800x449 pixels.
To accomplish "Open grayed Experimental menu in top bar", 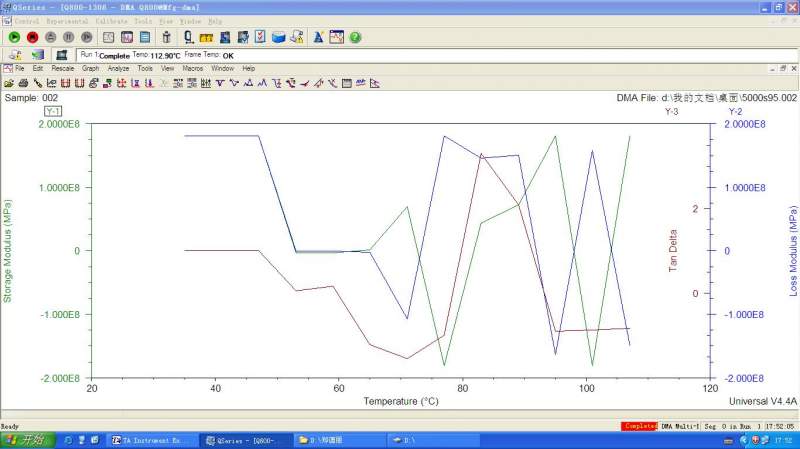I will point(67,21).
